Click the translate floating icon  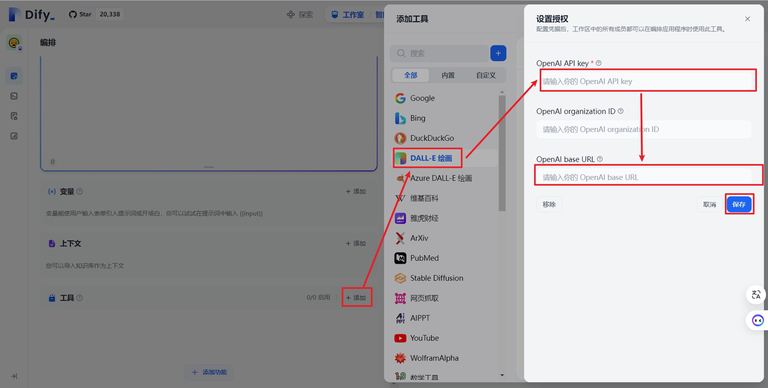[756, 294]
